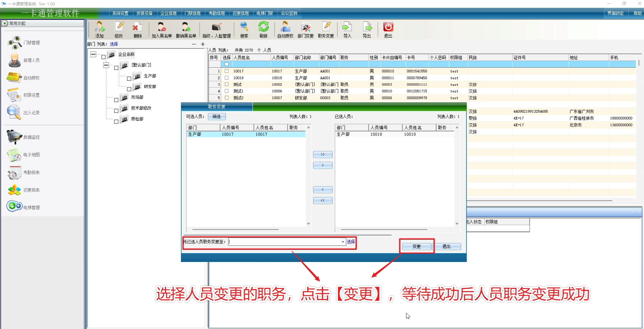
Task: Open the 系统设置 menu
Action: tap(120, 13)
